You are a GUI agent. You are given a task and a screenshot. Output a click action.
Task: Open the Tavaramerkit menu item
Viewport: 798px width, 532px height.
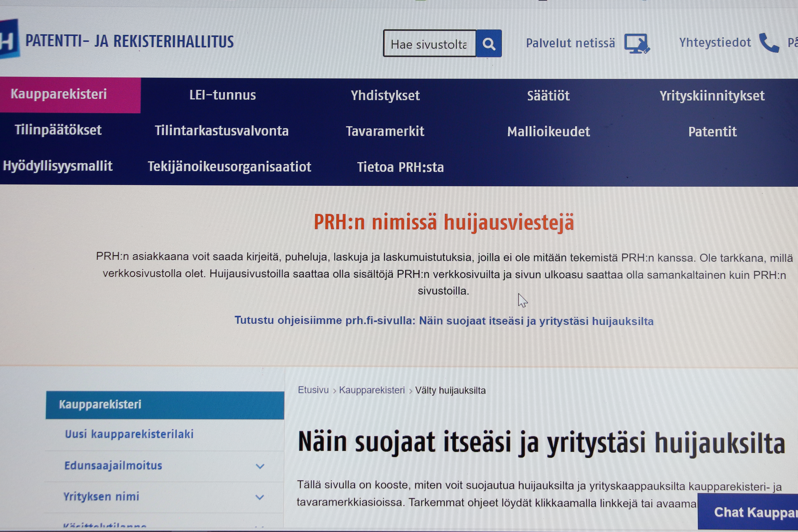(385, 131)
